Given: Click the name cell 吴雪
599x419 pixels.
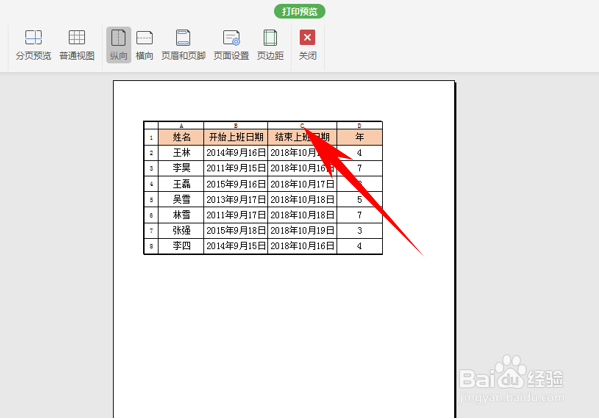Looking at the screenshot, I should coord(181,199).
